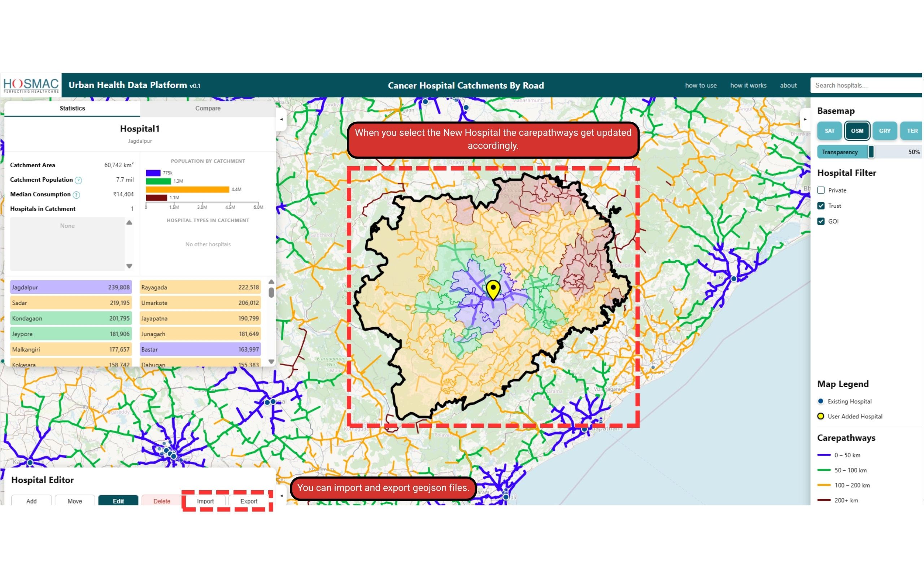Select the Junagarh district row
Image resolution: width=924 pixels, height=578 pixels.
point(200,334)
